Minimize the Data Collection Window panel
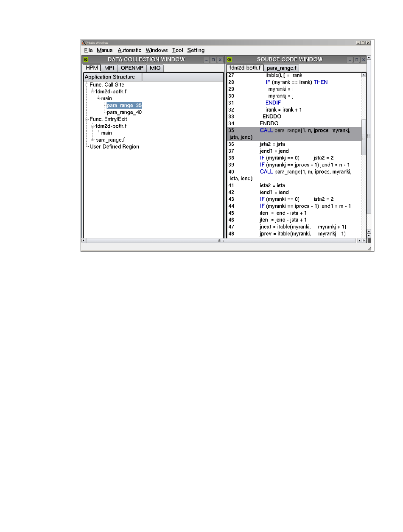This screenshot has width=403, height=532. tap(207, 60)
